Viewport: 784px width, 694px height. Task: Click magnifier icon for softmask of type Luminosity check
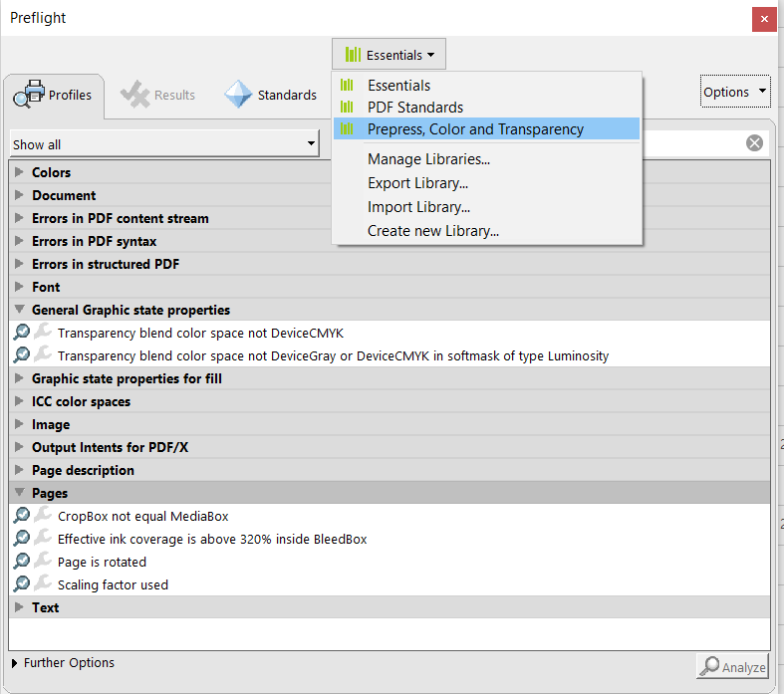point(22,354)
